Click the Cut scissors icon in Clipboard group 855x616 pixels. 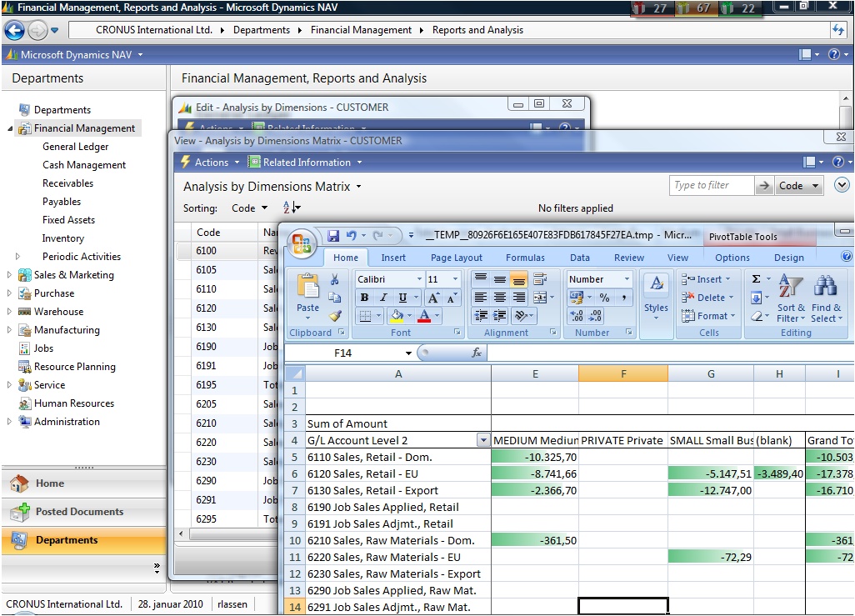click(x=335, y=279)
